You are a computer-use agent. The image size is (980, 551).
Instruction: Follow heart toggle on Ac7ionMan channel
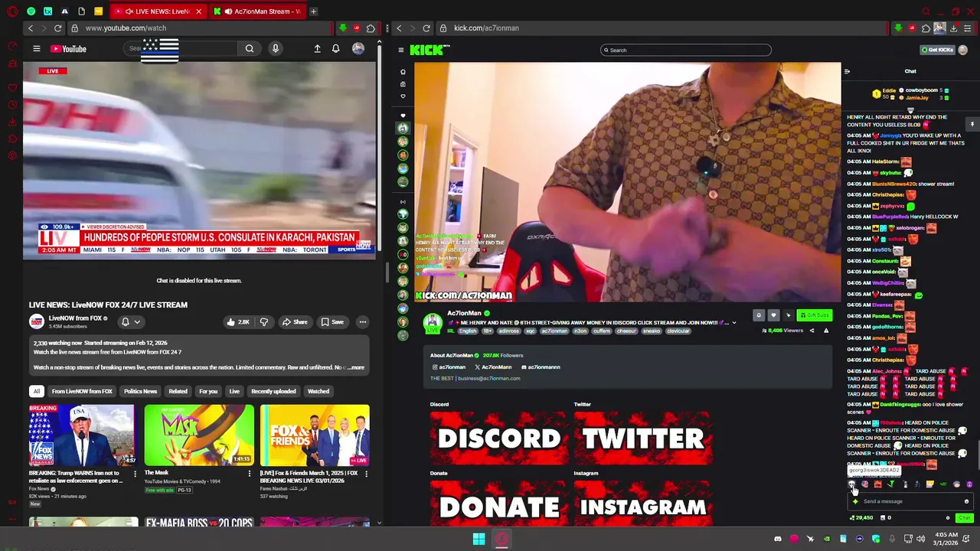[x=773, y=315]
